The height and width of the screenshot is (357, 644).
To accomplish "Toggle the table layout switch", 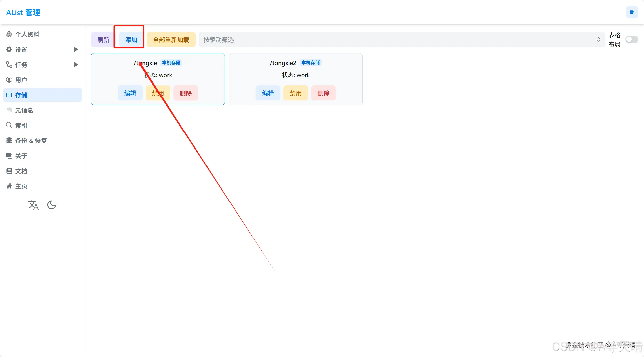I will 631,40.
